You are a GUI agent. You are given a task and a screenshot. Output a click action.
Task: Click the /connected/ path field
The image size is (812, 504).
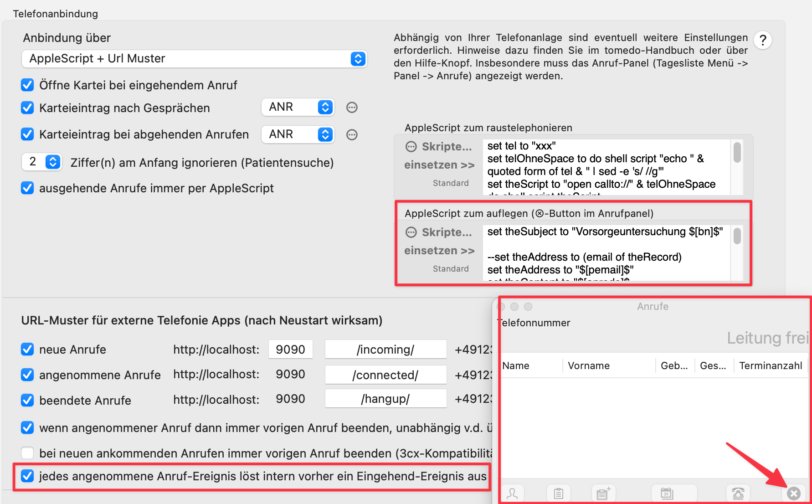[x=385, y=375]
